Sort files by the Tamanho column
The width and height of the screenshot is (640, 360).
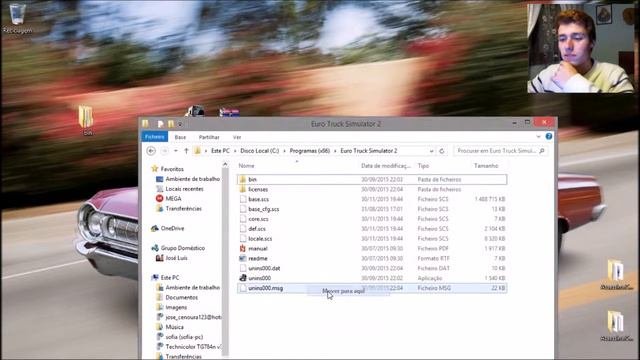pyautogui.click(x=486, y=166)
